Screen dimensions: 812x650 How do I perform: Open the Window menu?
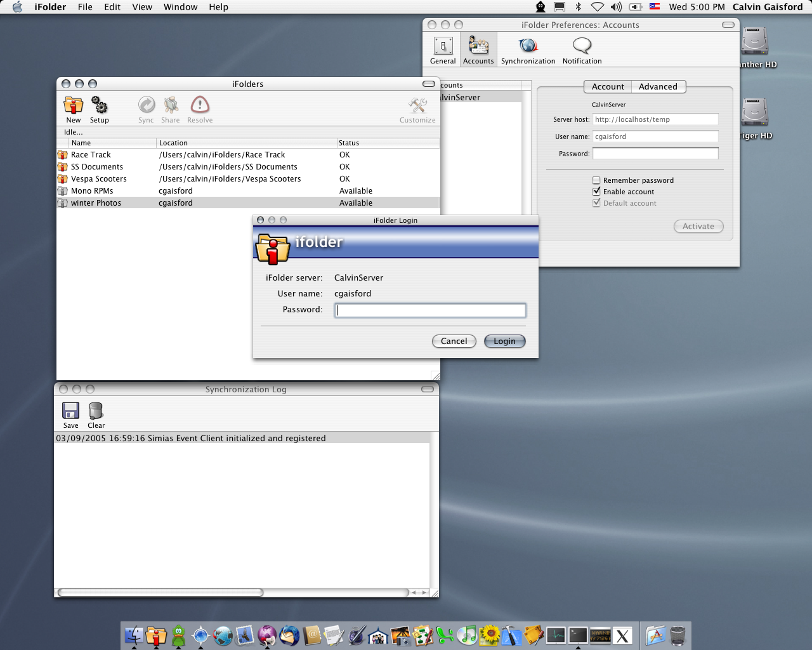click(x=180, y=7)
